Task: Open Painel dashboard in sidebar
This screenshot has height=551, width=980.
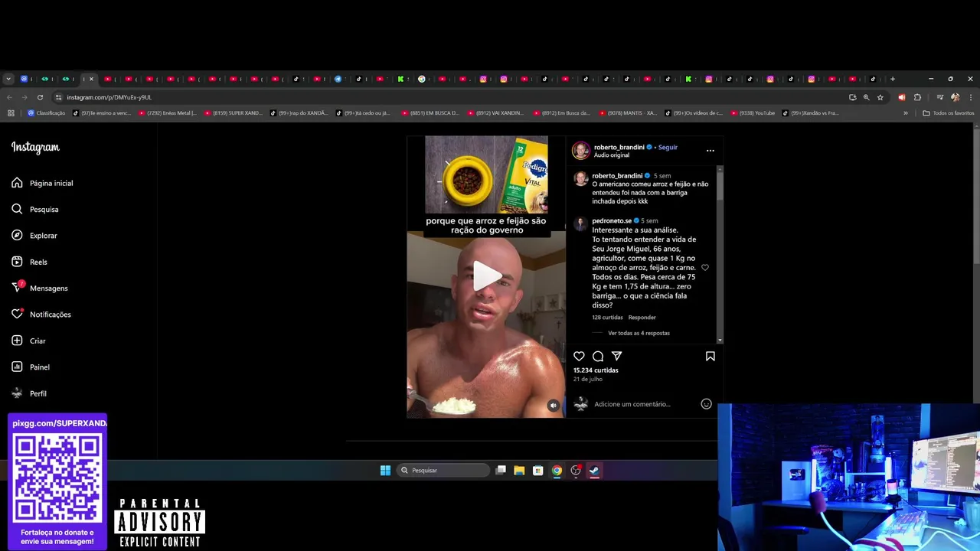Action: tap(31, 367)
